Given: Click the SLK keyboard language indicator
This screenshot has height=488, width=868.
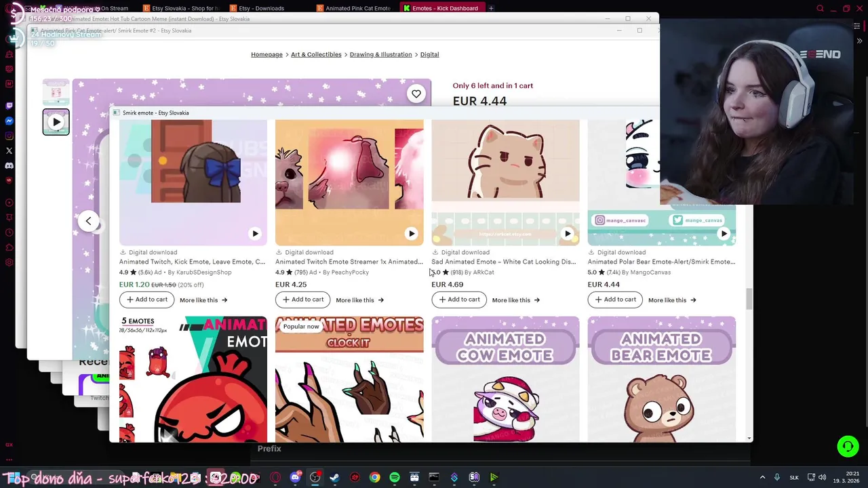Looking at the screenshot, I should (x=794, y=477).
